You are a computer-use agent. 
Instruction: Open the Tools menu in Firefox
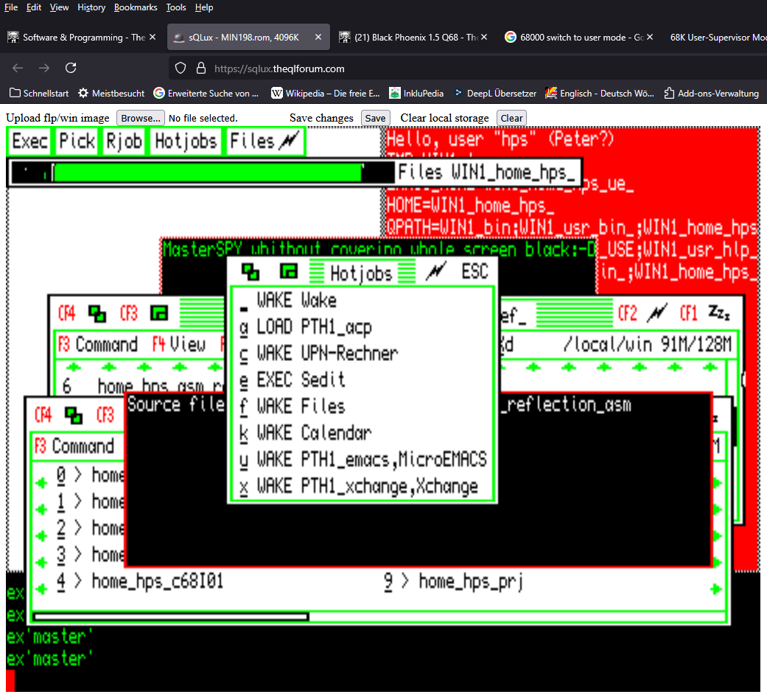click(176, 7)
